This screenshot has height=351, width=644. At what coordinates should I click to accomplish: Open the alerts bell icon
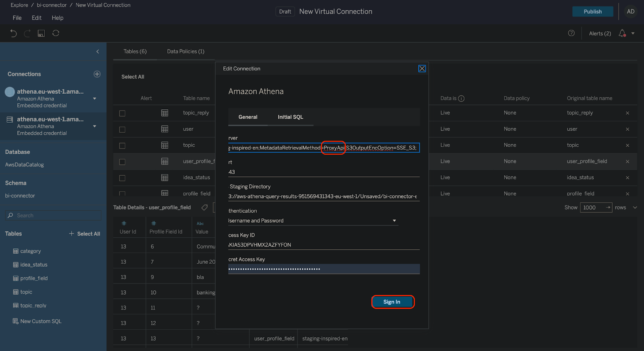(x=622, y=33)
